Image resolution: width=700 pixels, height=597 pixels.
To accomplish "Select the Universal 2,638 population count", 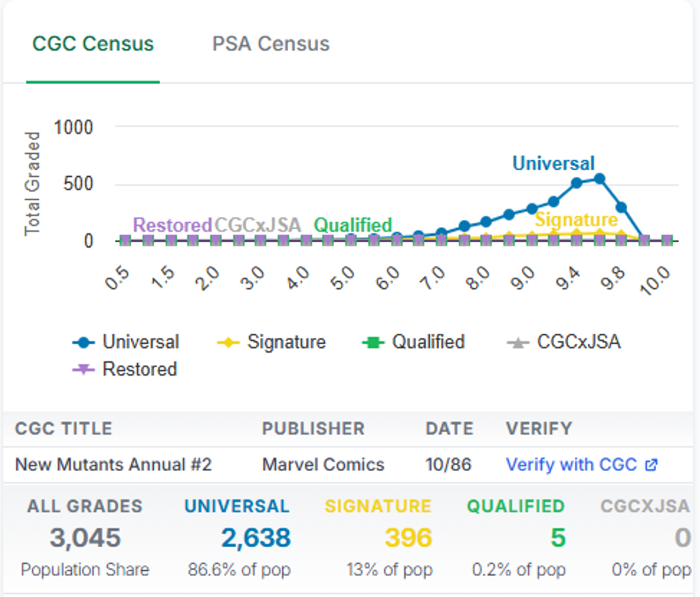I will (x=256, y=538).
